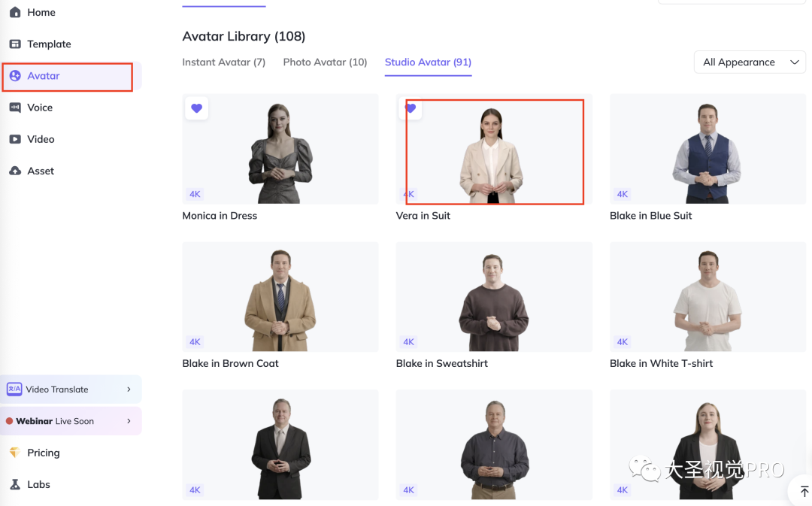The image size is (812, 506).
Task: Select the Blake in Blue Suit thumbnail
Action: (x=707, y=149)
